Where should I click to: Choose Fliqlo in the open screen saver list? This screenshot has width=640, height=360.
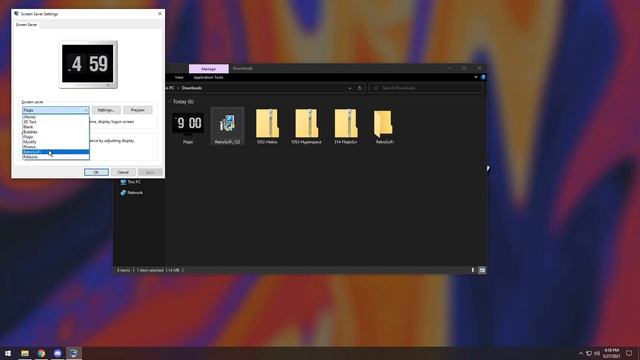pos(56,137)
